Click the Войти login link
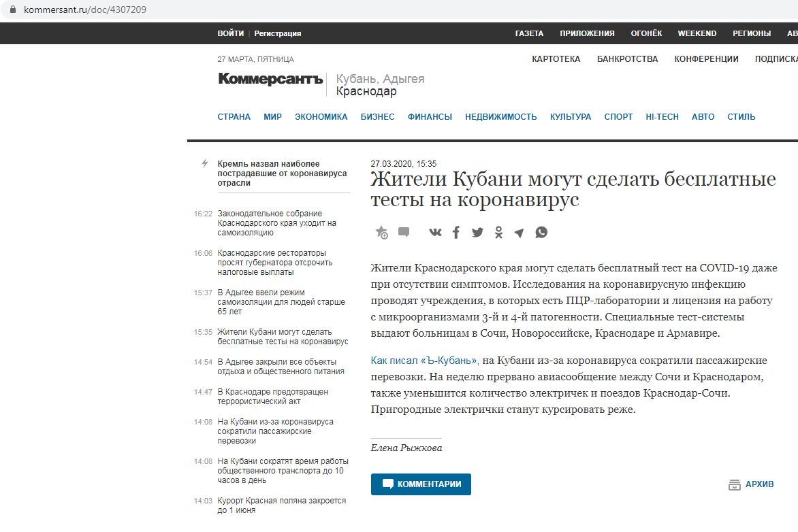The height and width of the screenshot is (532, 798). tap(230, 33)
